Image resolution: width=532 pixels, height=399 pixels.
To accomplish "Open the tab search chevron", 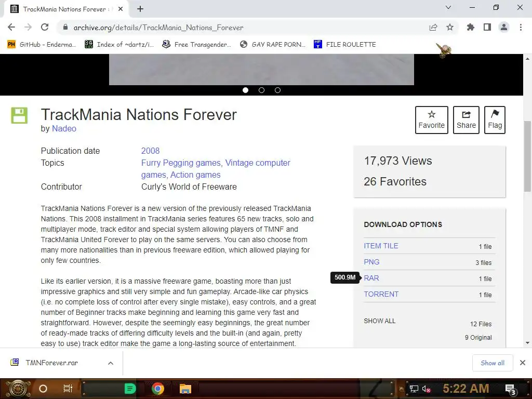I will coord(448,7).
